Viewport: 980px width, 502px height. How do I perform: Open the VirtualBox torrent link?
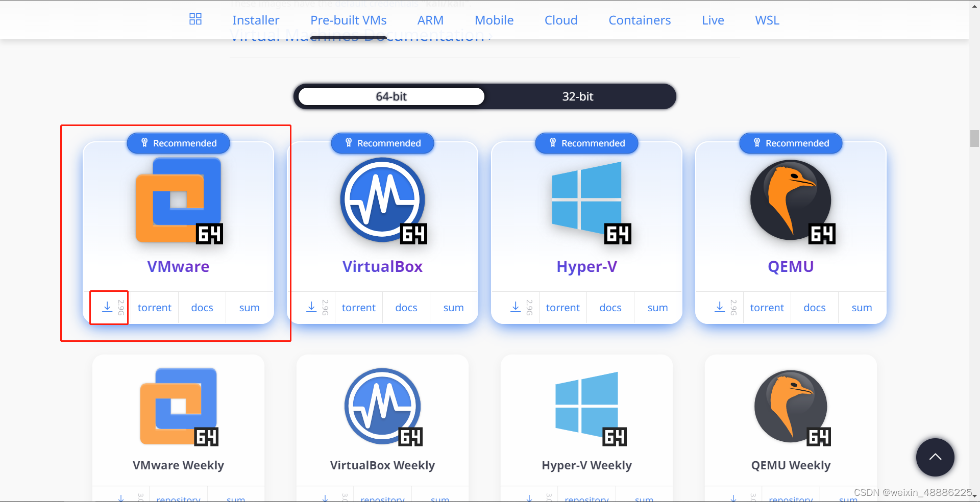(359, 308)
